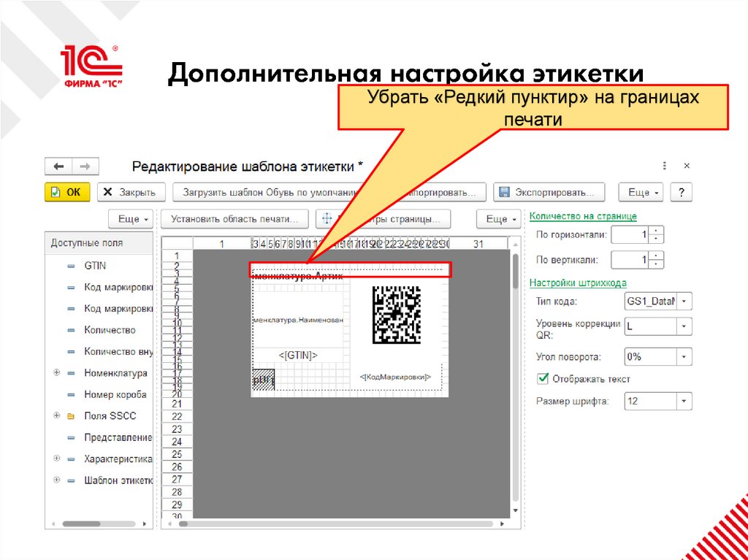748x560 pixels.
Task: Click the page parameters crosshair icon
Action: coord(327,219)
